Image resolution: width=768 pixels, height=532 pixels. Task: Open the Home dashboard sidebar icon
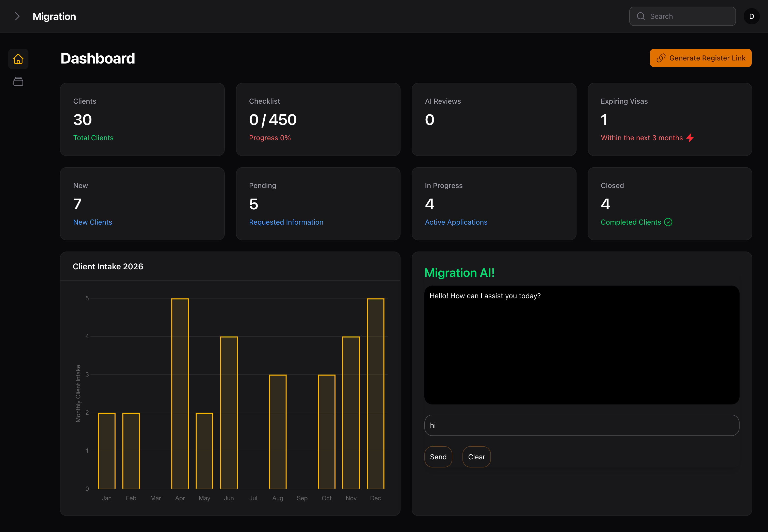point(18,59)
